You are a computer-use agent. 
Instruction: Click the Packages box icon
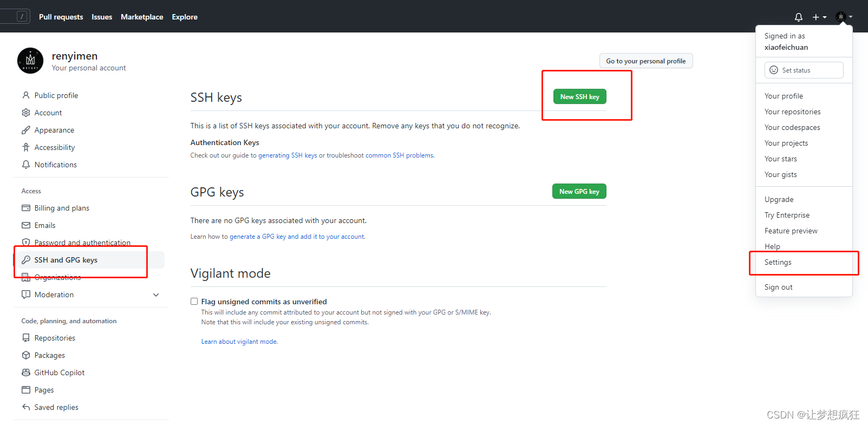coord(26,355)
